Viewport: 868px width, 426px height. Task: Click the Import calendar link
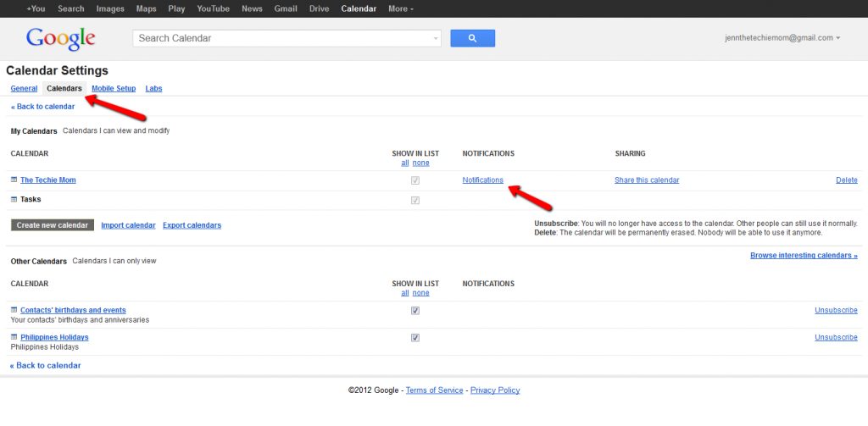point(129,225)
